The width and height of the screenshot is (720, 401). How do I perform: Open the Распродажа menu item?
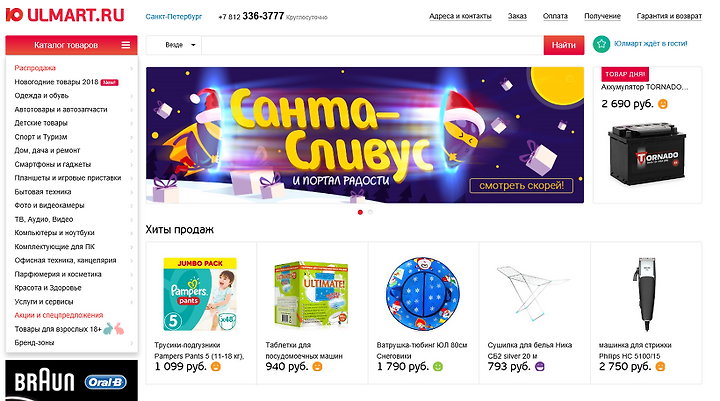(35, 68)
